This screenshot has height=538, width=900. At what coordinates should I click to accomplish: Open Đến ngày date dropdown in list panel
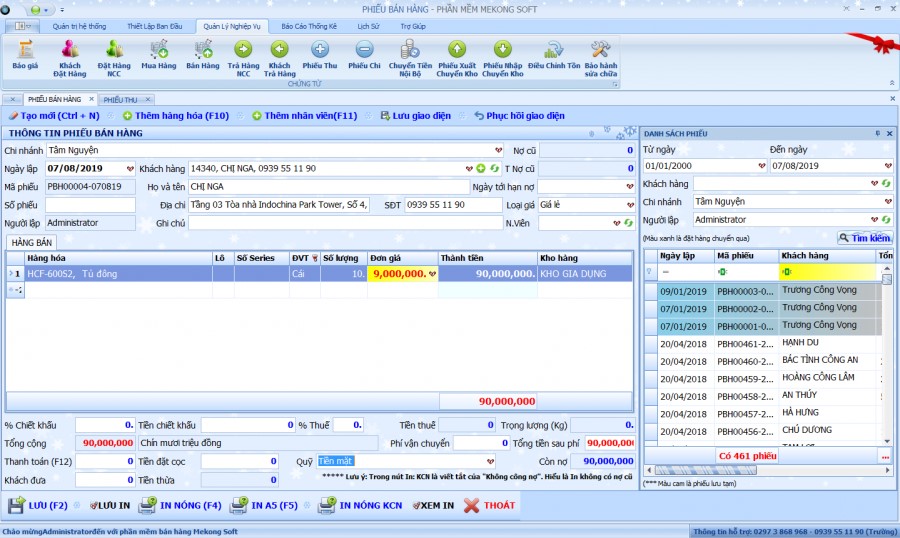[888, 166]
